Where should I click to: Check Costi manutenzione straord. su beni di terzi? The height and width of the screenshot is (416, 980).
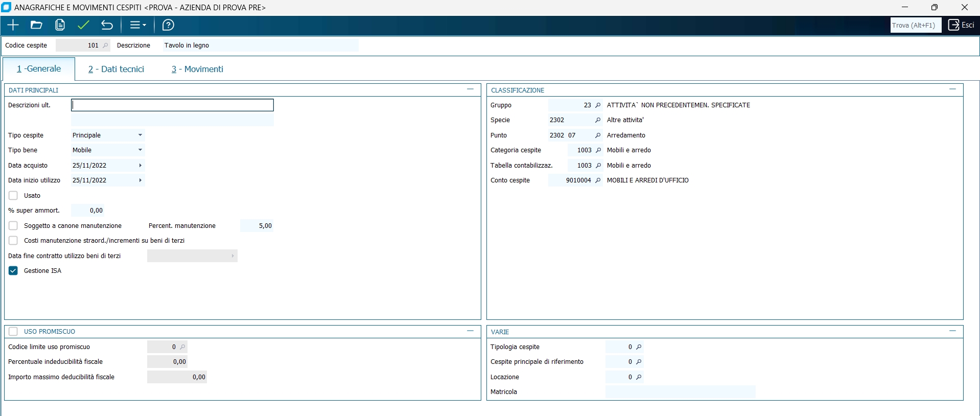(x=13, y=241)
